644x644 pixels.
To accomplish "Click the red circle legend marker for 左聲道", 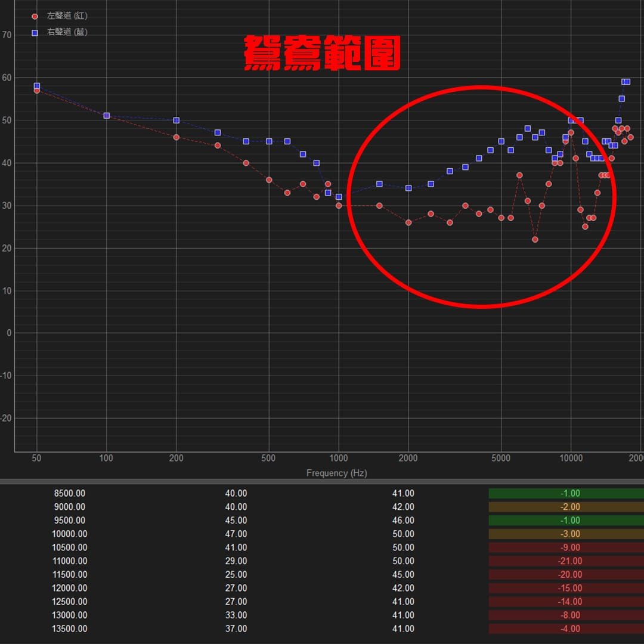I will point(35,17).
